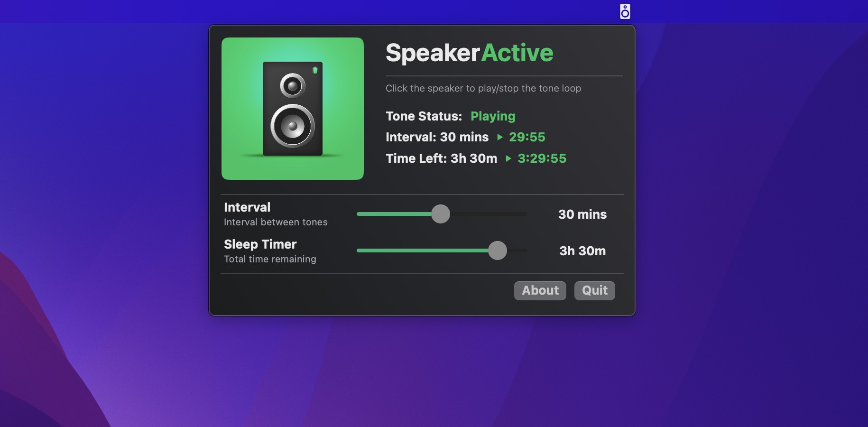The height and width of the screenshot is (427, 868).
Task: Click the speaker image to stop tone
Action: (293, 109)
